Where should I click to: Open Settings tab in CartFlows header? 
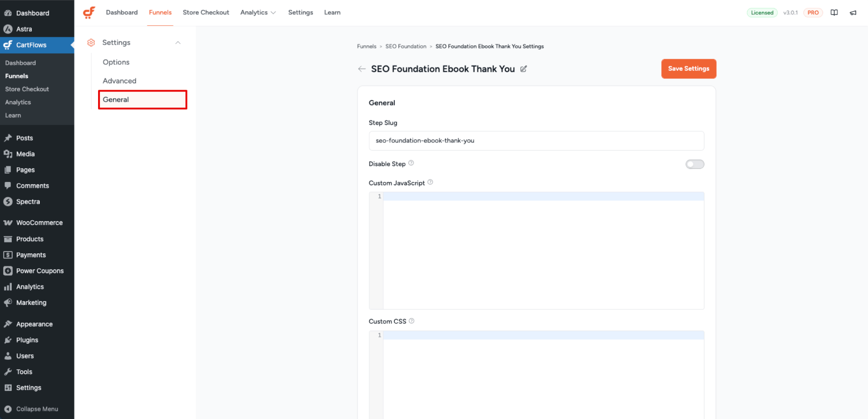pyautogui.click(x=301, y=13)
